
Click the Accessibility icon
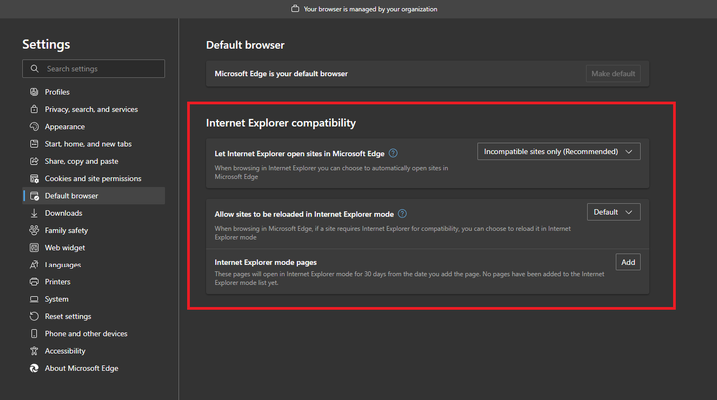(x=34, y=351)
